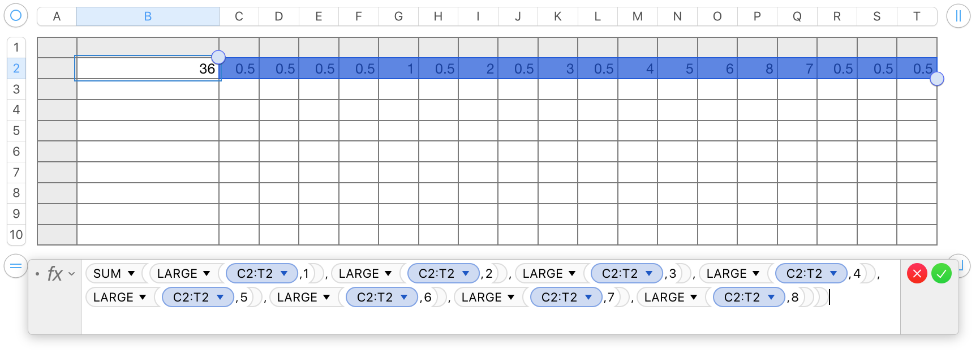This screenshot has height=353, width=980.
Task: Click the cell containing value 8 in row 2
Action: (x=757, y=68)
